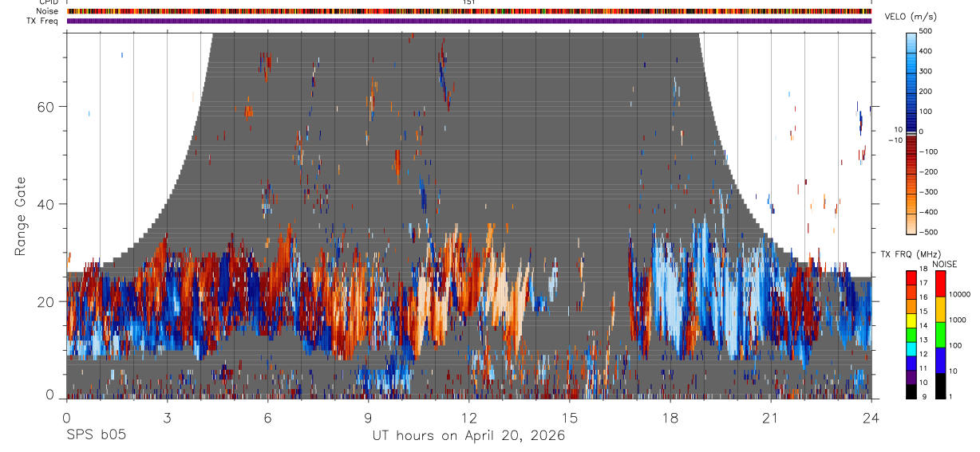The height and width of the screenshot is (452, 980).
Task: Click the yellow swatch in NOISE legend
Action: point(941,309)
